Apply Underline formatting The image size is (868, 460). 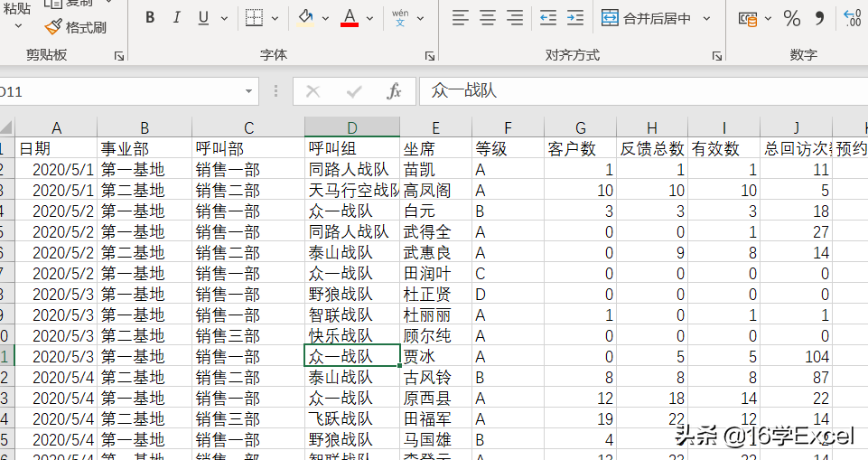[203, 18]
